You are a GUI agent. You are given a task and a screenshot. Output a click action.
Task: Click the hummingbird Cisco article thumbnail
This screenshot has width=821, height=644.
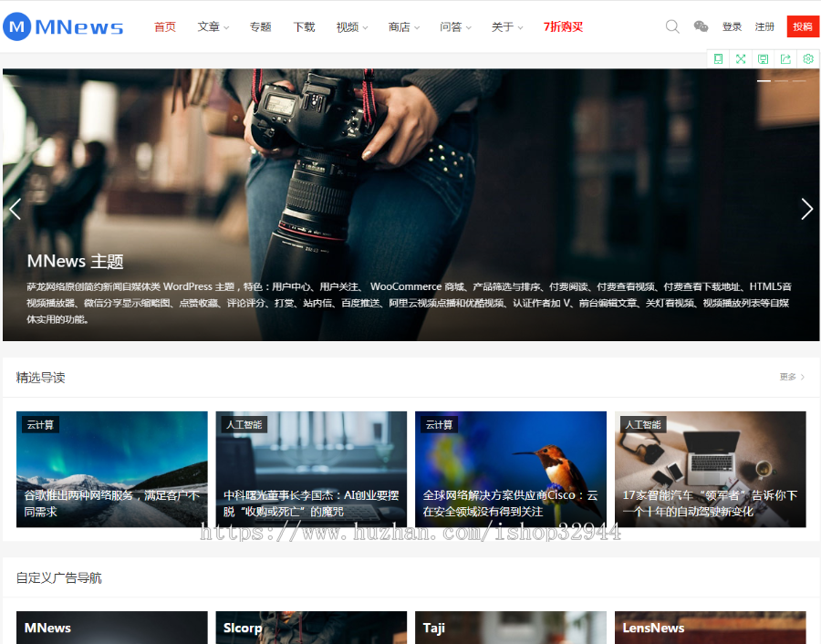point(510,468)
